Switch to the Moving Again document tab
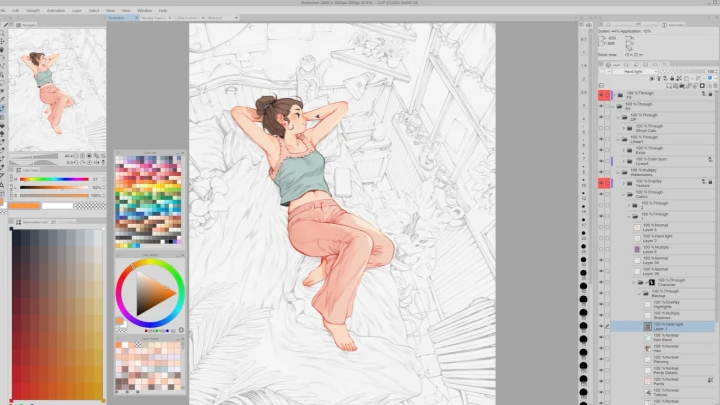 pyautogui.click(x=153, y=18)
